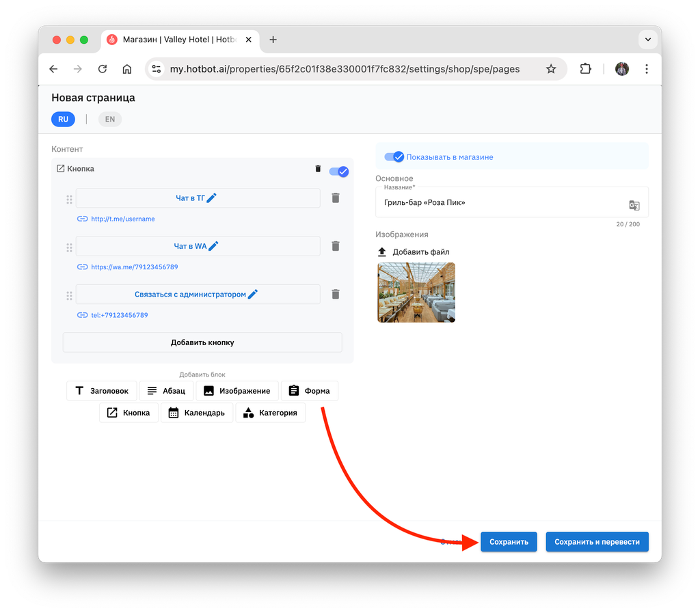Image resolution: width=700 pixels, height=613 pixels.
Task: Switch to the EN language tab
Action: tap(110, 119)
